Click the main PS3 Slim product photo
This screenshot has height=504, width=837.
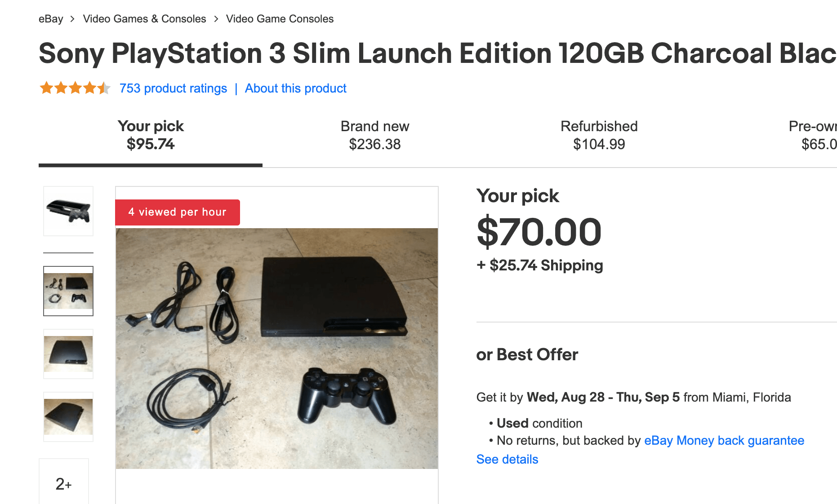[276, 348]
